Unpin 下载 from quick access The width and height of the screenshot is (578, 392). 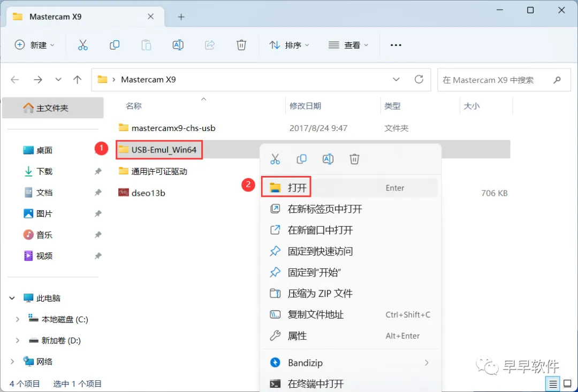(98, 171)
